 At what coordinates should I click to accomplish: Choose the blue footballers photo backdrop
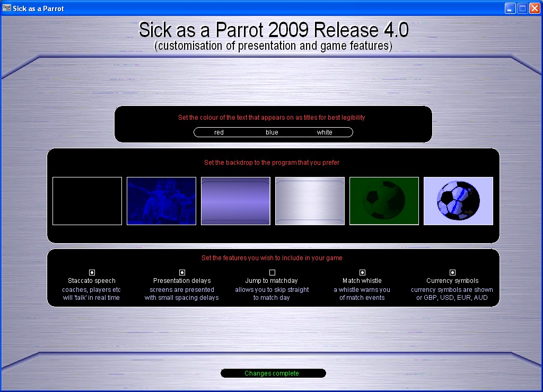pyautogui.click(x=161, y=201)
